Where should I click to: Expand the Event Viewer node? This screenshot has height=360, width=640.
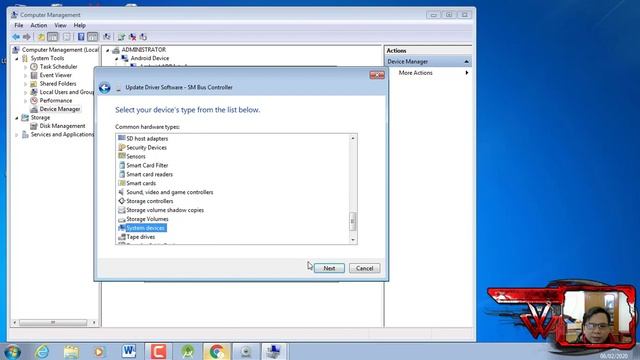pyautogui.click(x=26, y=76)
